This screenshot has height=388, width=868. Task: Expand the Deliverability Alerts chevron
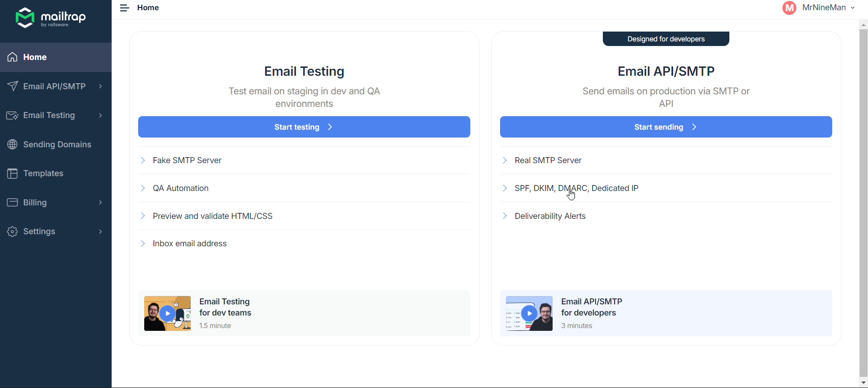505,216
